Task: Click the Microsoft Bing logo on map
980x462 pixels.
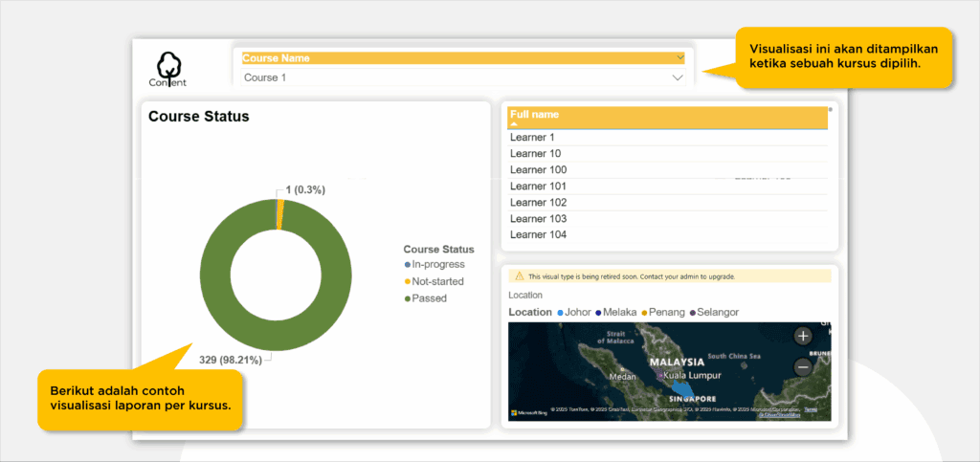Action: point(529,412)
